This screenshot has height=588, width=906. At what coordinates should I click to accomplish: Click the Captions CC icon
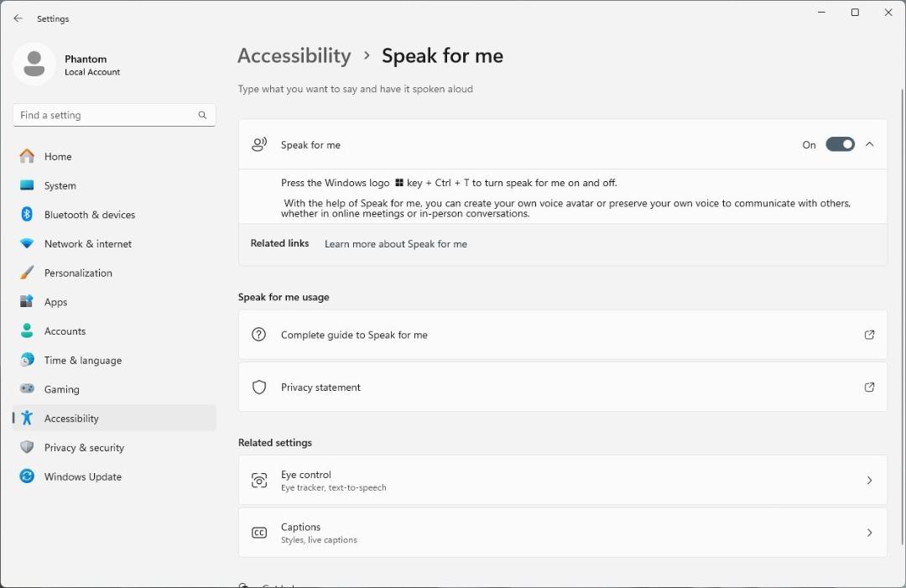[x=259, y=533]
